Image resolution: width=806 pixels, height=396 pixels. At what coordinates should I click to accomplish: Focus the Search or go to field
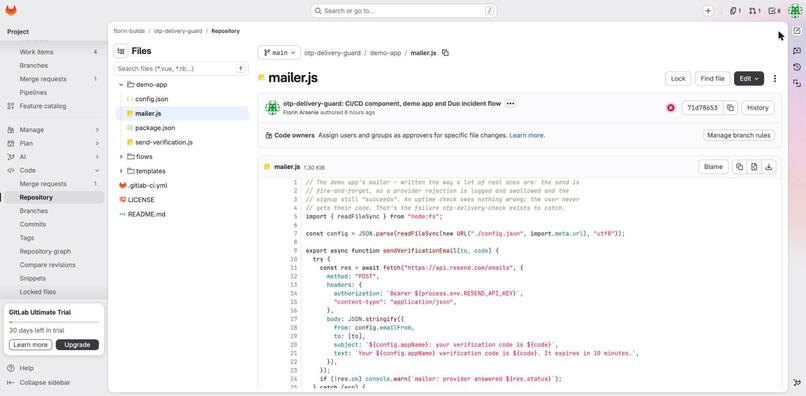(x=404, y=11)
